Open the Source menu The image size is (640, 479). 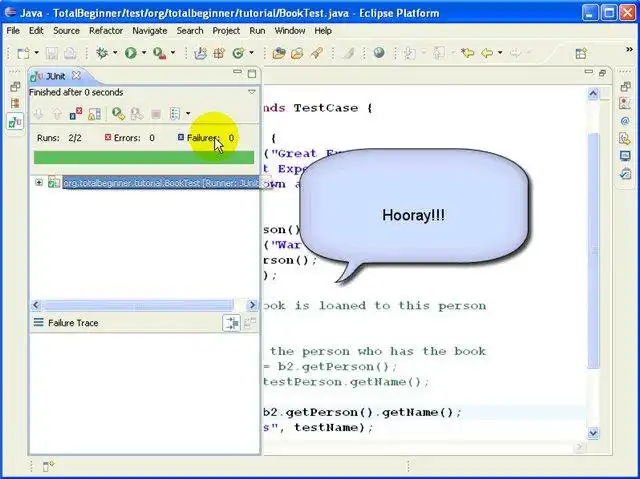66,31
